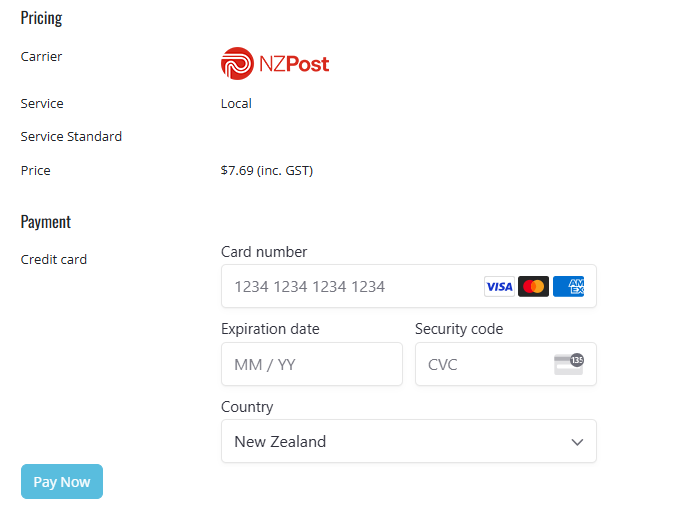
Task: Click the Payment section heading
Action: 46,222
